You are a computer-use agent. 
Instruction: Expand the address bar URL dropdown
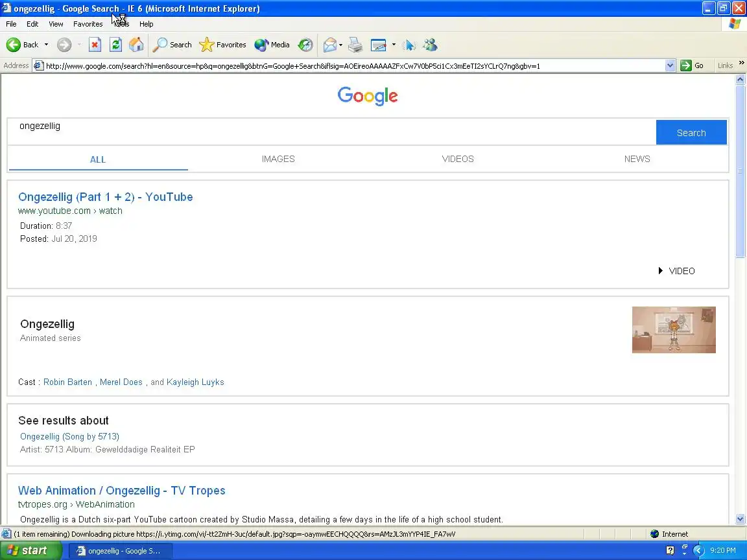click(x=670, y=65)
